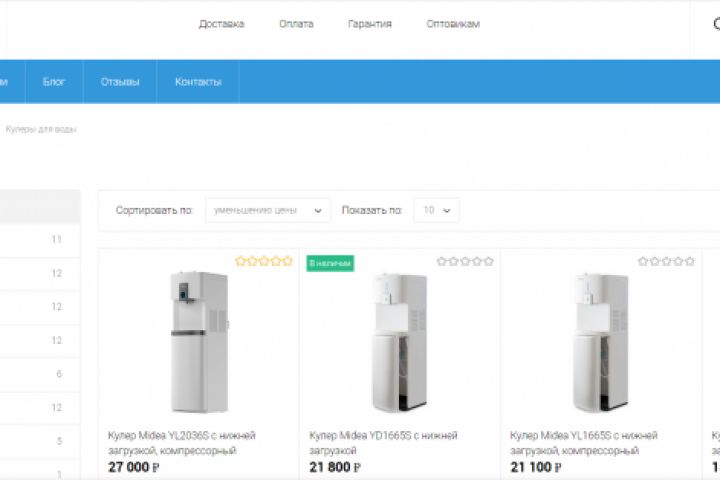The height and width of the screenshot is (480, 720).
Task: Click the search icon in the header
Action: point(714,24)
